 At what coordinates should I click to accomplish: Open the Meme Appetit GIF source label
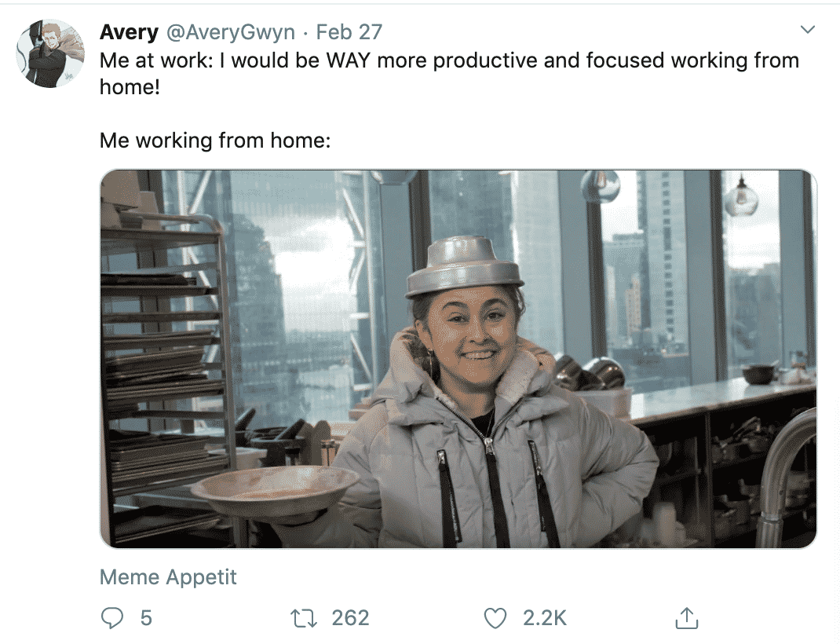(x=168, y=577)
